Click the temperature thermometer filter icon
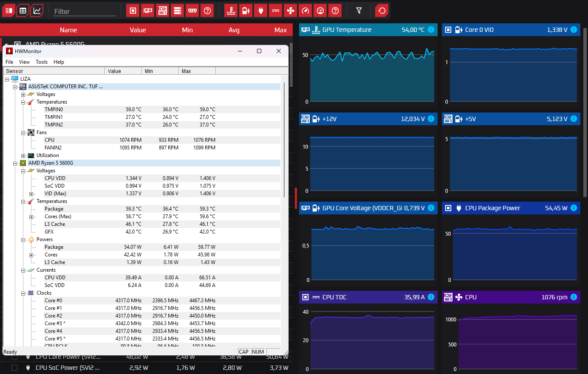 [231, 11]
